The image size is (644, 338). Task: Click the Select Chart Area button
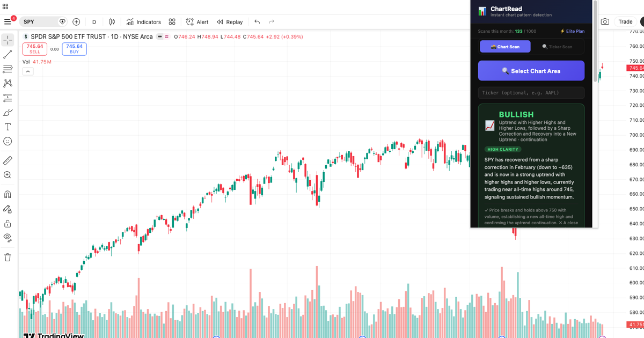point(531,71)
